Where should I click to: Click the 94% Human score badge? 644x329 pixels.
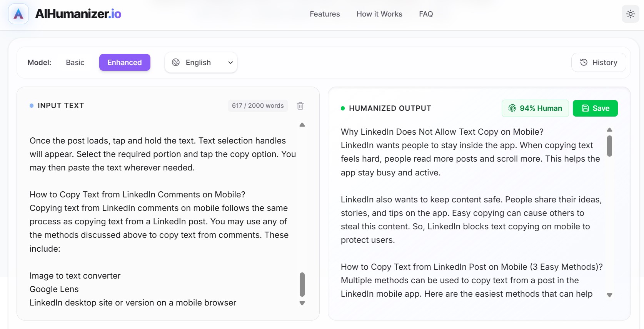click(535, 108)
